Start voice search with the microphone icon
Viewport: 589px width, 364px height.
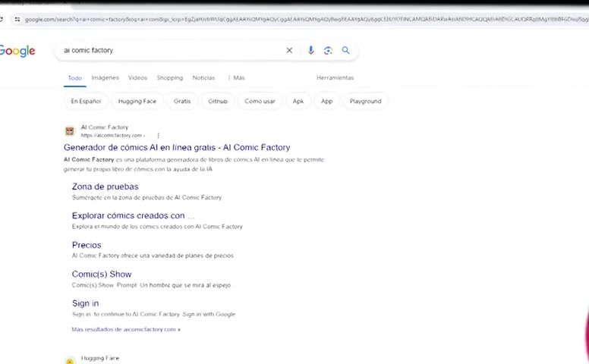tap(310, 50)
